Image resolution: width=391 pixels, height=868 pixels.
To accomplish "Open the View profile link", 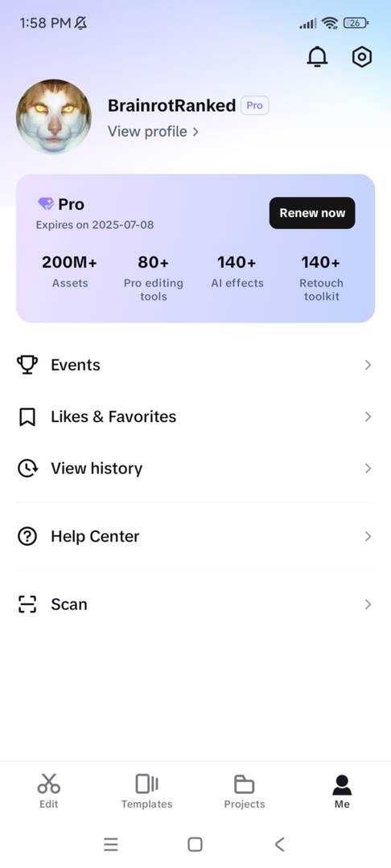I will point(153,132).
